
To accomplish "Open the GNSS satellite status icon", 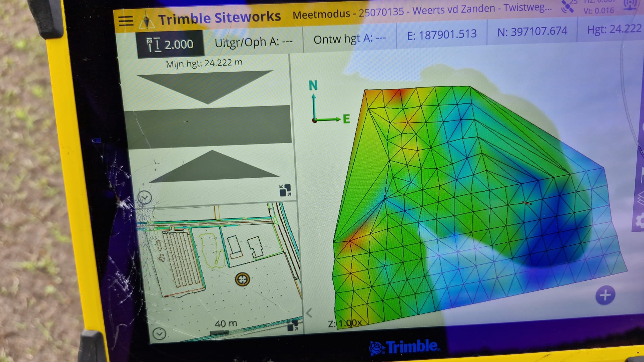I will 568,7.
